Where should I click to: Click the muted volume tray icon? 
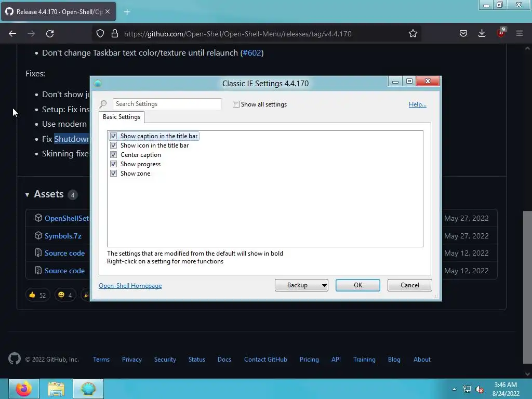pos(480,389)
